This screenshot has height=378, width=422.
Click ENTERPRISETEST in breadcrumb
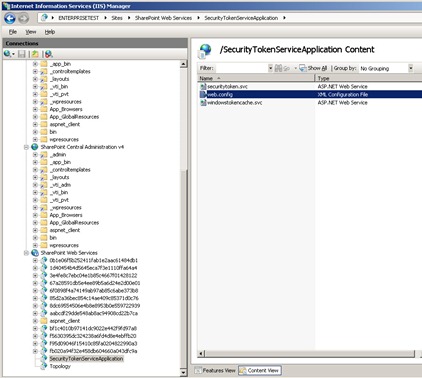click(79, 18)
